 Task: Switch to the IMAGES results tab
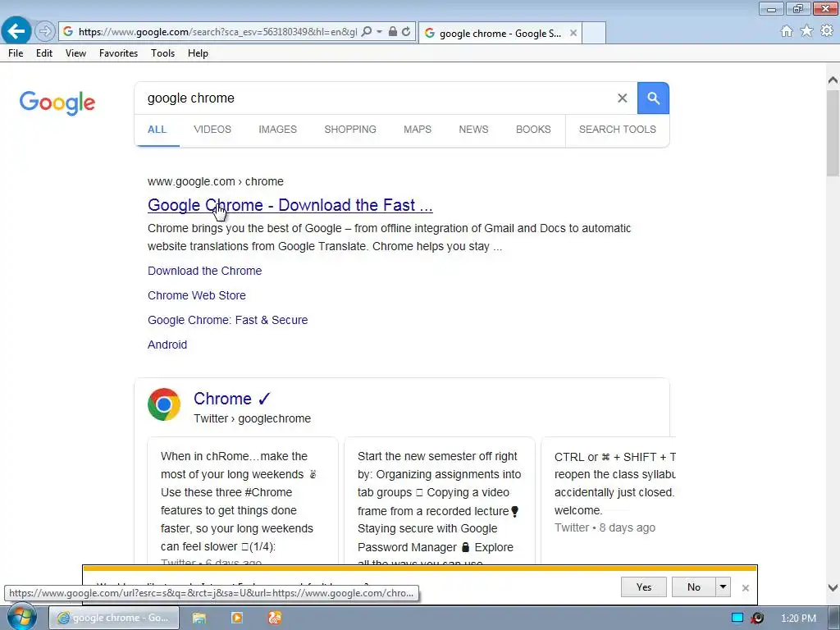pyautogui.click(x=277, y=130)
